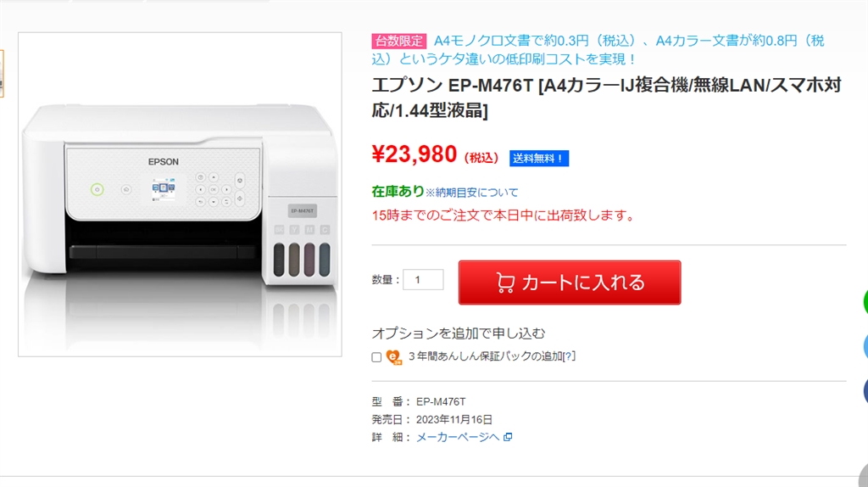Viewport: 868px width, 487px height.
Task: Click the dark blue share circle on right edge
Action: pos(865,390)
